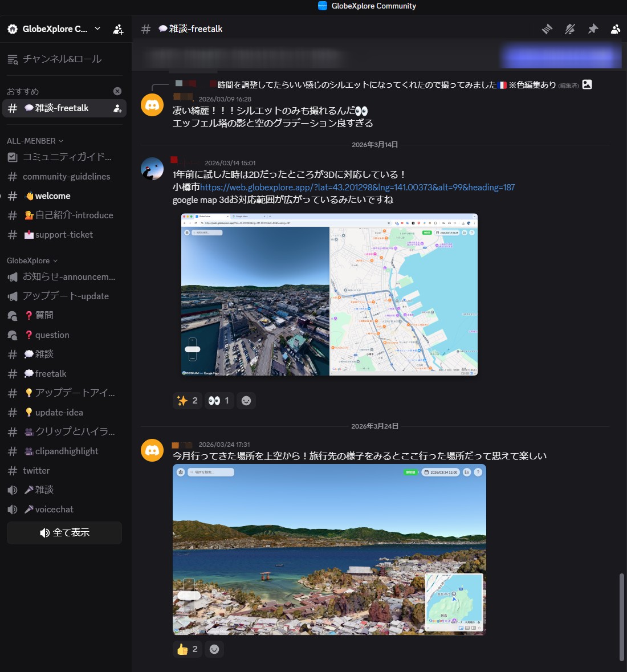The image size is (627, 672).
Task: Open the welcome channel
Action: pos(64,196)
